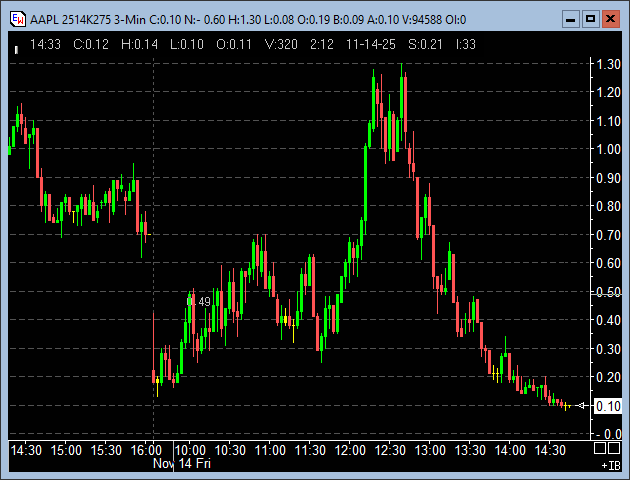Maximize the AAPL chart window
Image resolution: width=630 pixels, height=480 pixels.
tap(590, 18)
